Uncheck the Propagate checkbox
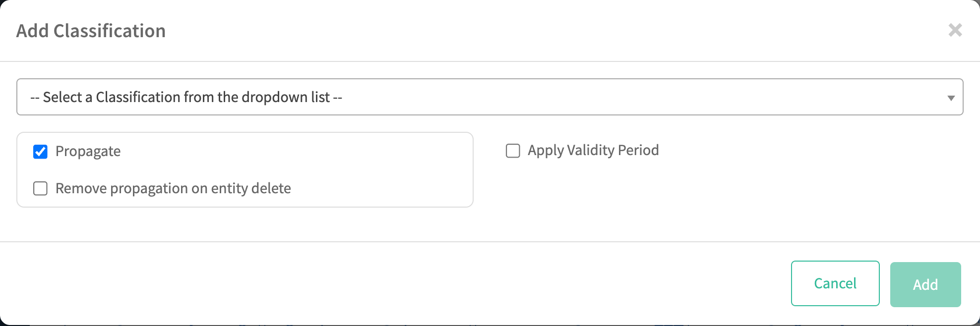 tap(40, 152)
